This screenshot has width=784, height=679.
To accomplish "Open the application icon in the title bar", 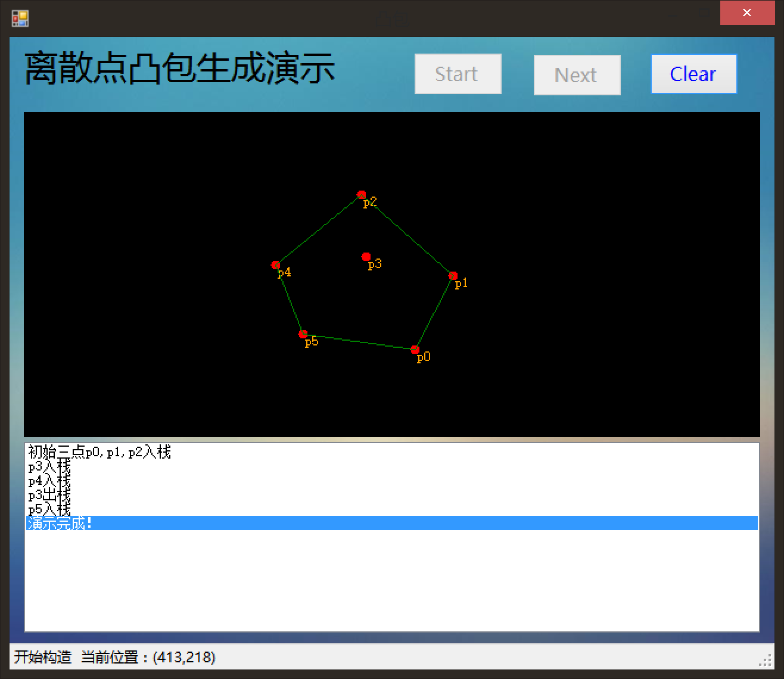I will click(20, 18).
